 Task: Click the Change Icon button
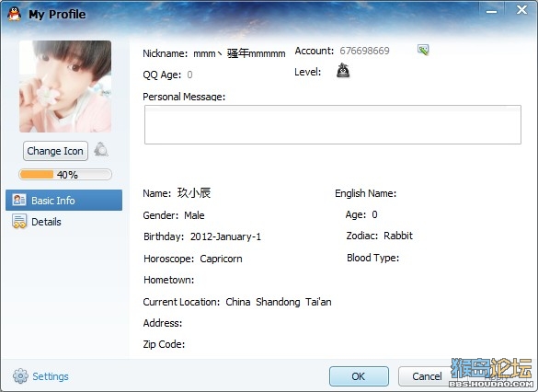pyautogui.click(x=55, y=151)
